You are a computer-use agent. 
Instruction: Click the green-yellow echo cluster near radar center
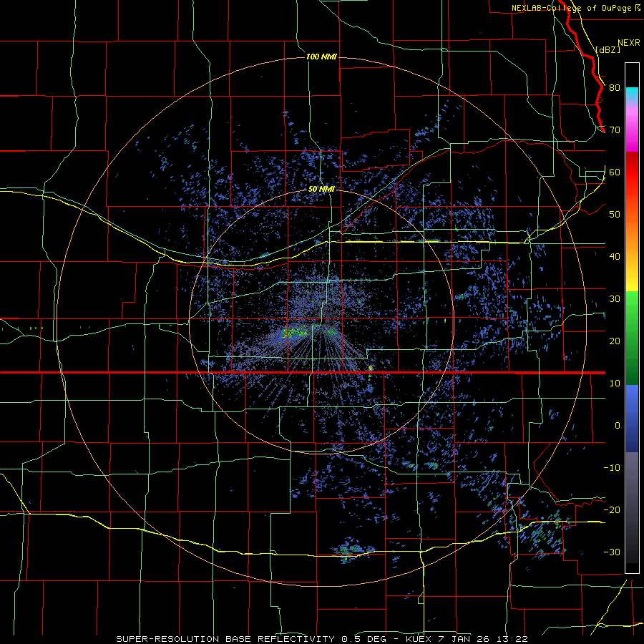(296, 332)
